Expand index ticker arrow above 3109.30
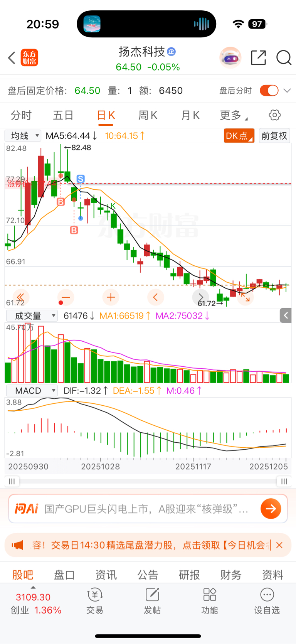 (x=33, y=588)
